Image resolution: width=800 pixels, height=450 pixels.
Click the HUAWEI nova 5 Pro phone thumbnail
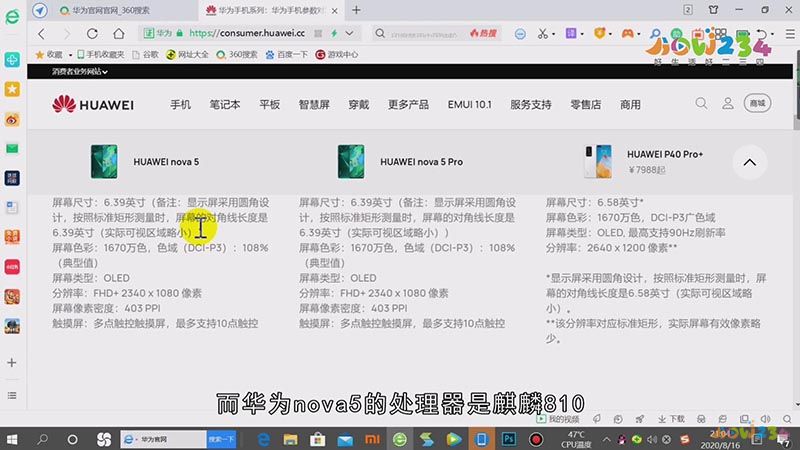click(351, 162)
